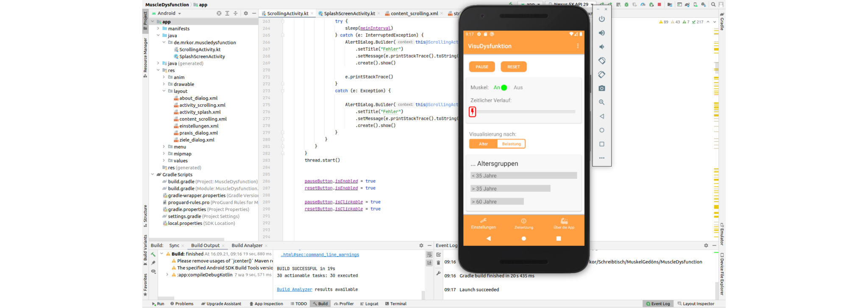
Task: Open the Layout Inspector in status bar
Action: tap(696, 304)
